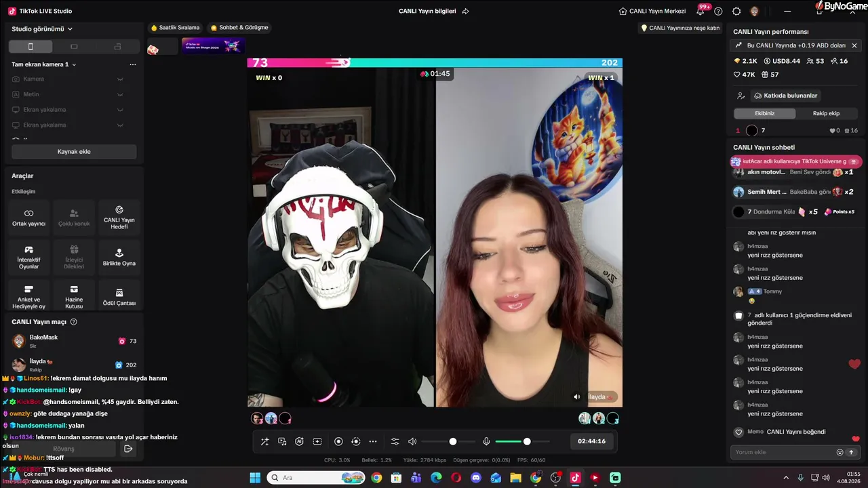The height and width of the screenshot is (488, 868).
Task: Click the "CANLI Yayınınıza neşe katın" tip
Action: pyautogui.click(x=680, y=28)
